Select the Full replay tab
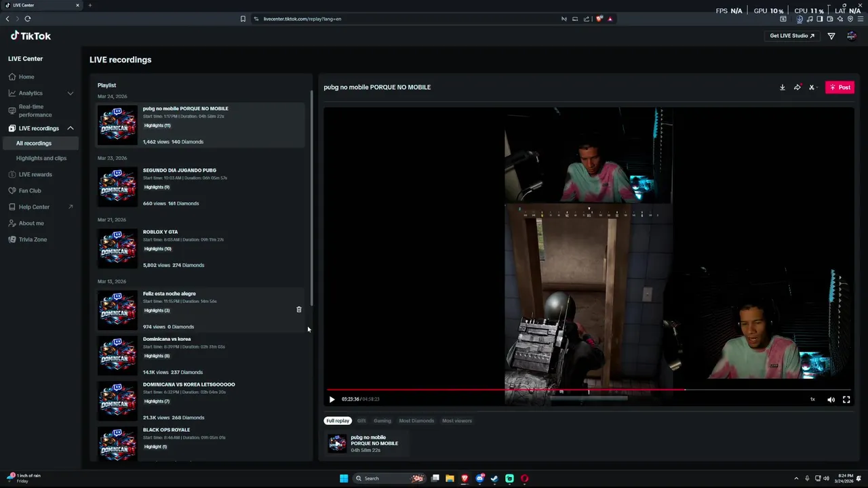 pyautogui.click(x=338, y=421)
